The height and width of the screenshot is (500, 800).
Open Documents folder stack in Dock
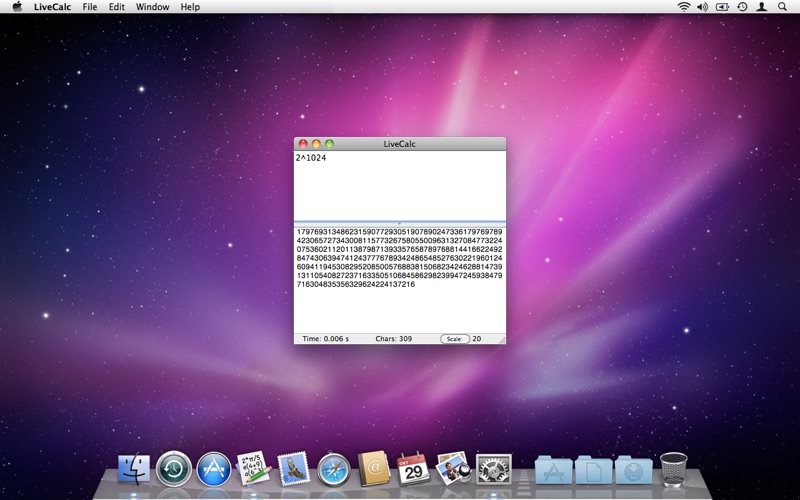pos(593,470)
